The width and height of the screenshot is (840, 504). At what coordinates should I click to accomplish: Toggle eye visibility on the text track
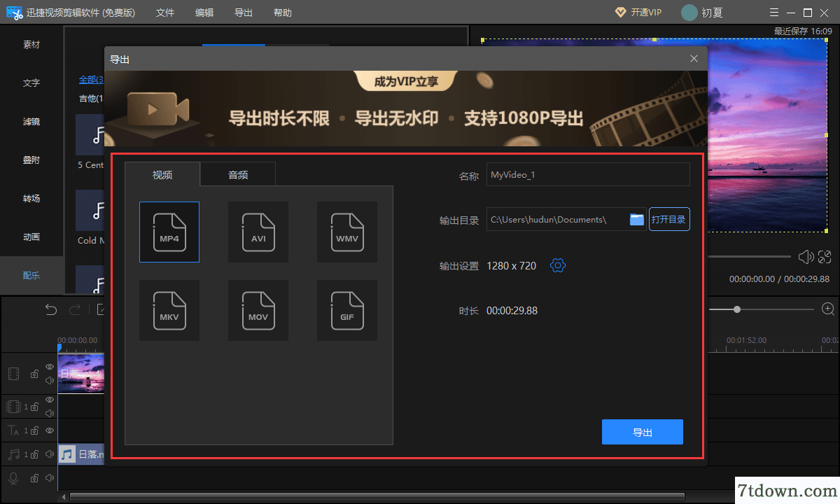click(50, 430)
